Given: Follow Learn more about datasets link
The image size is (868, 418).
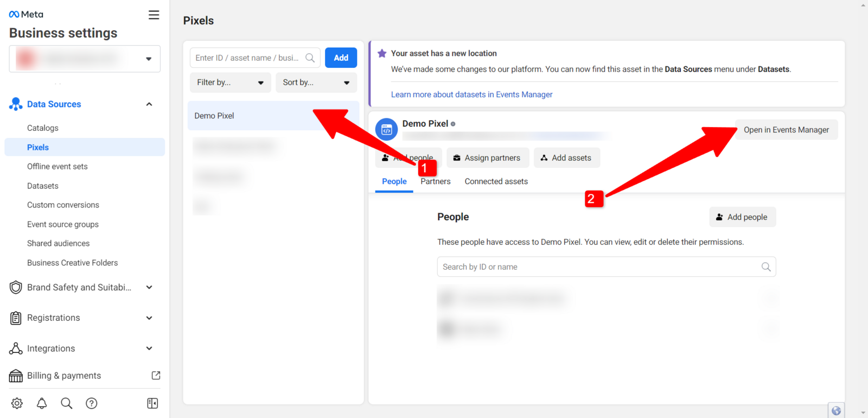Looking at the screenshot, I should [x=471, y=94].
